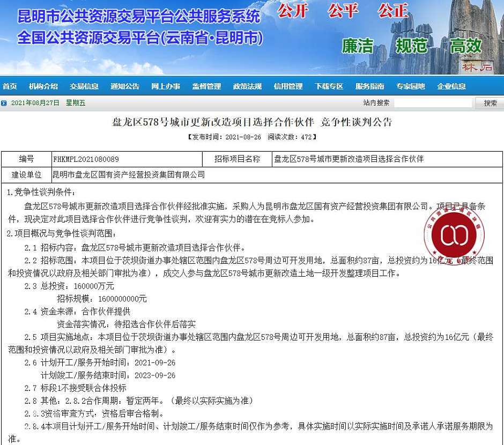Navigate to 监督管理 menu
This screenshot has height=445, width=504.
[x=206, y=86]
